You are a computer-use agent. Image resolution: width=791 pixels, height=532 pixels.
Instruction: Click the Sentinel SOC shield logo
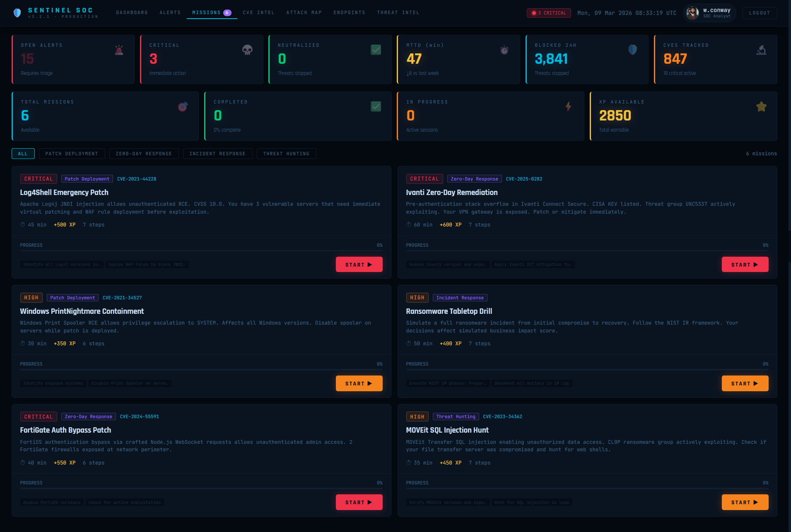pos(17,13)
